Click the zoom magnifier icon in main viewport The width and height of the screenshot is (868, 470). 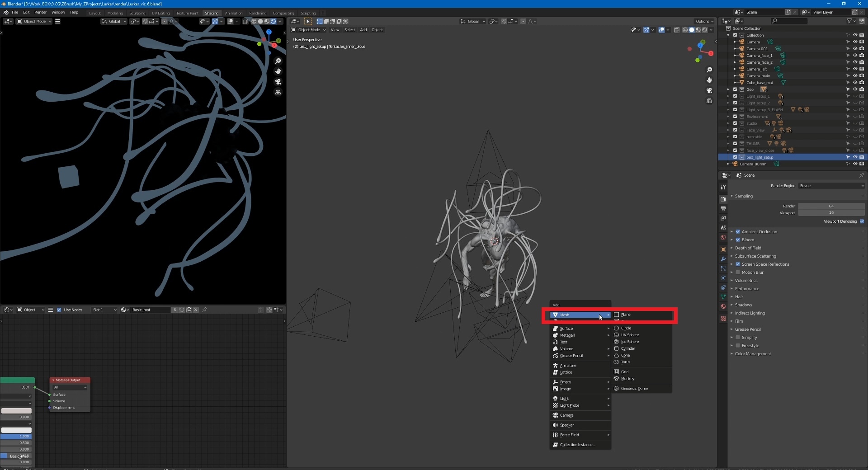pyautogui.click(x=709, y=70)
